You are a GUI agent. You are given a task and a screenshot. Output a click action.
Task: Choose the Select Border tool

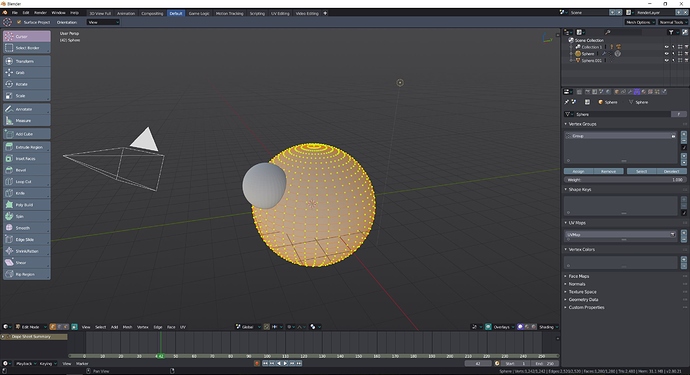pyautogui.click(x=27, y=48)
